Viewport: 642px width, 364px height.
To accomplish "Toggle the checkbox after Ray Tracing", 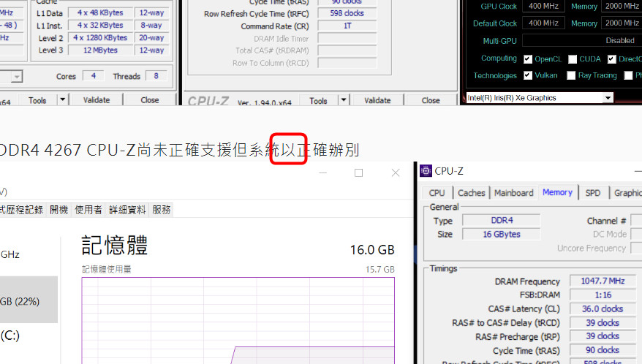I will [628, 75].
